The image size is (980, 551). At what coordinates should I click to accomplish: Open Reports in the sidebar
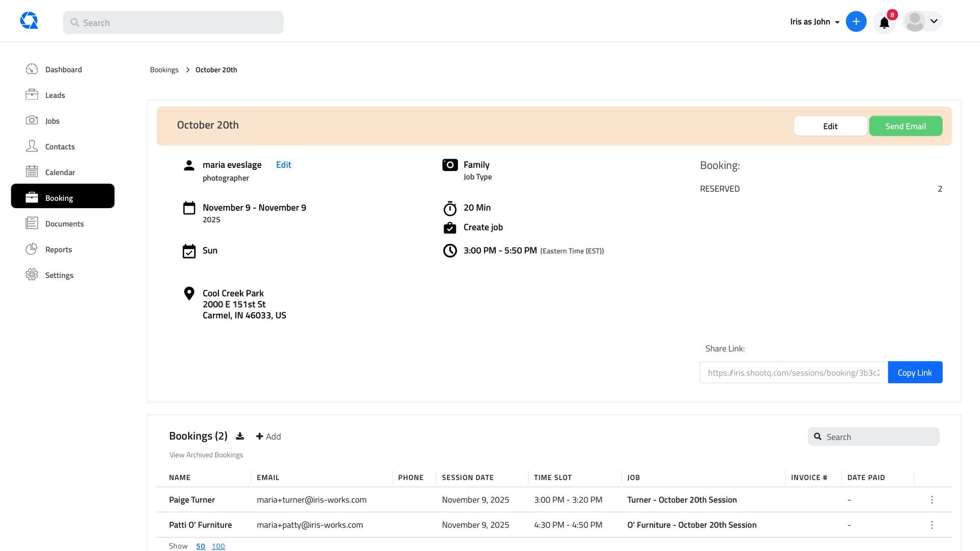[58, 249]
